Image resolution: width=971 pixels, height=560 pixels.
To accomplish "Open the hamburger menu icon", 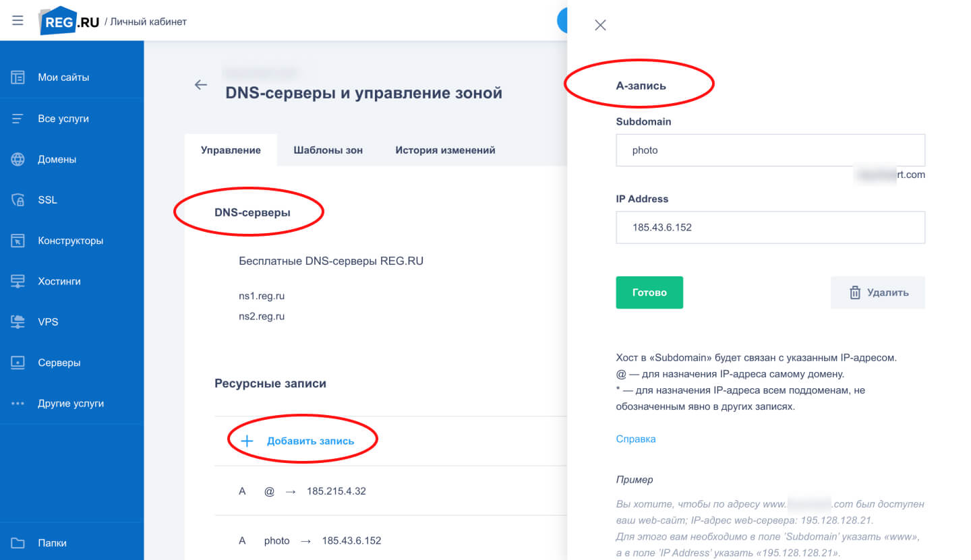I will [x=18, y=21].
